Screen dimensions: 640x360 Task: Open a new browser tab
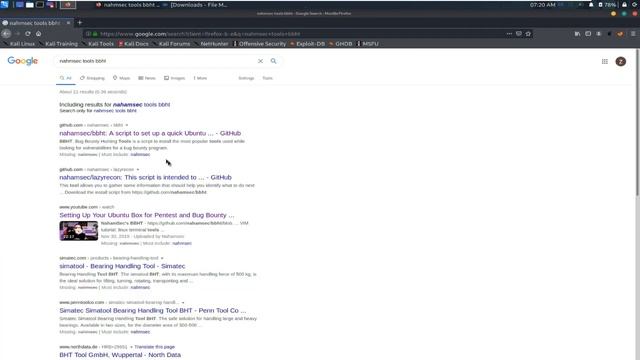coord(80,23)
